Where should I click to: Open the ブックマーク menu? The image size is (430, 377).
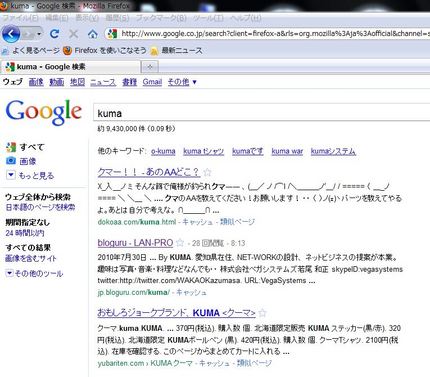click(x=161, y=18)
